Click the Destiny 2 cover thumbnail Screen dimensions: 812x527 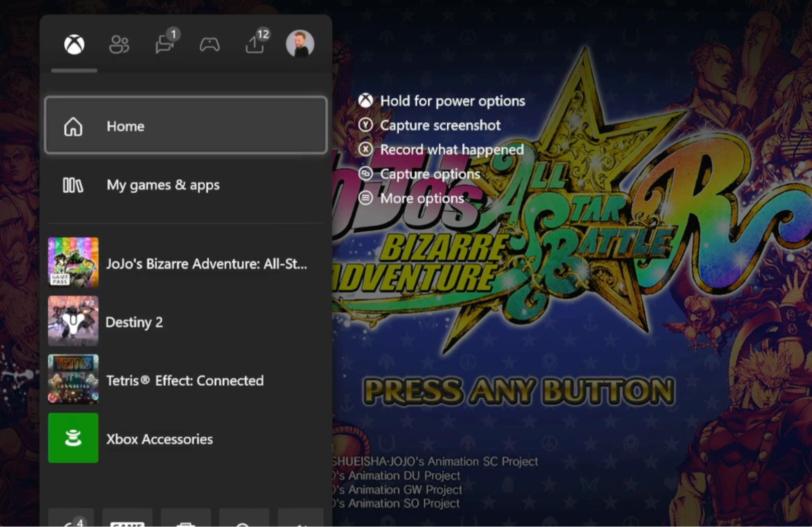73,321
